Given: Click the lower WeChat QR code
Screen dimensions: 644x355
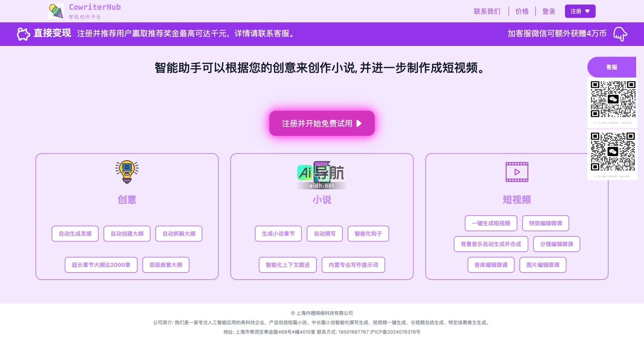Looking at the screenshot, I should (613, 152).
